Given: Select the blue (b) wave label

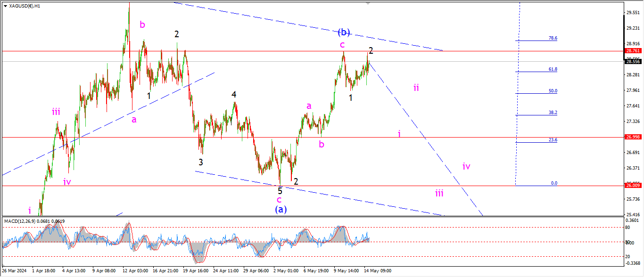Looking at the screenshot, I should click(x=344, y=32).
